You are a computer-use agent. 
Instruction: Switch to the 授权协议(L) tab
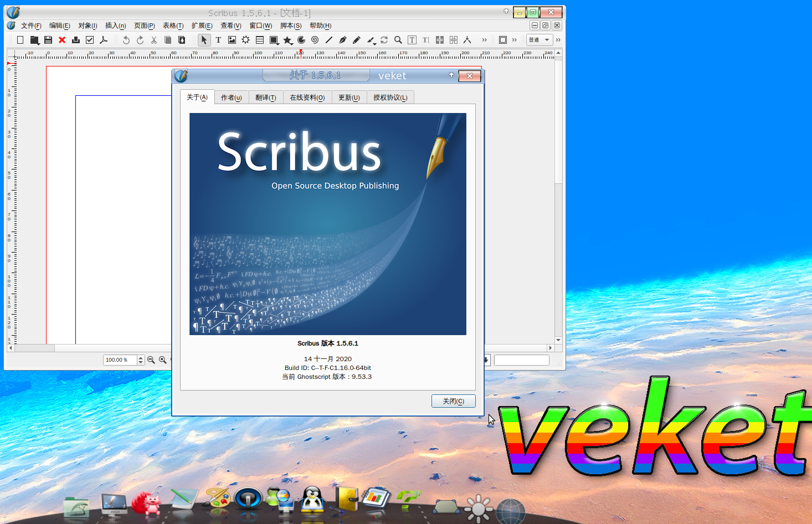pyautogui.click(x=390, y=97)
